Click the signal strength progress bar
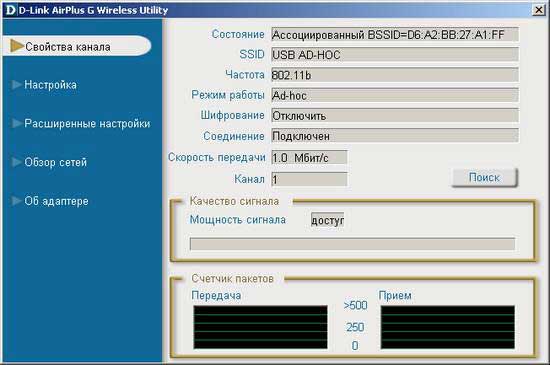The width and height of the screenshot is (550, 365). click(x=353, y=244)
